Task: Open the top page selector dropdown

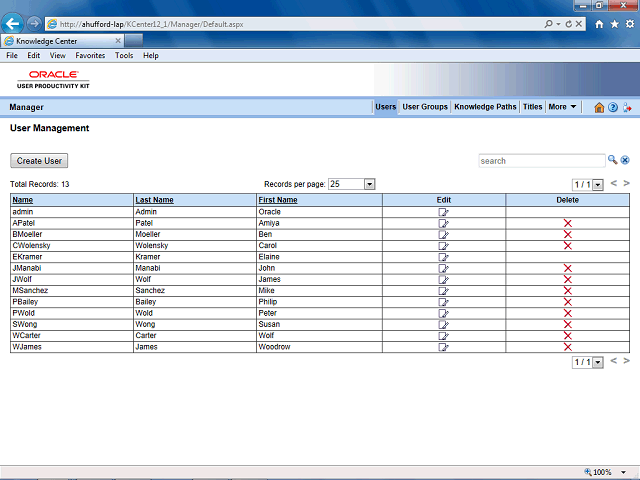Action: [598, 185]
